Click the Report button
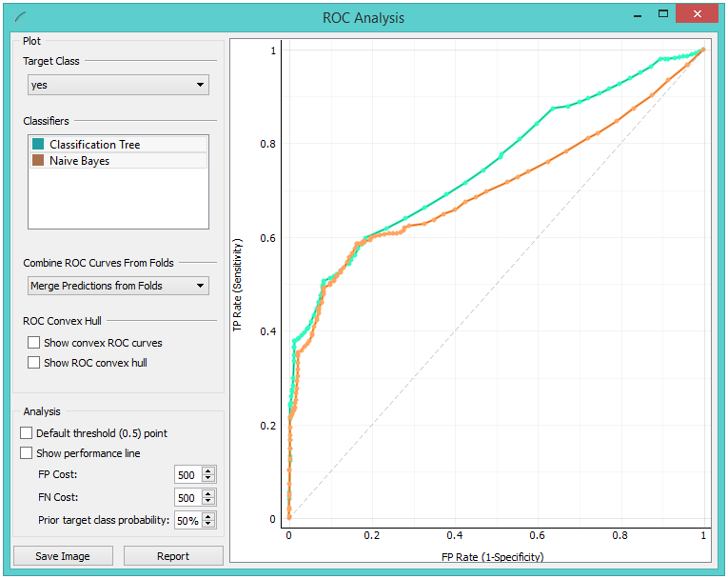728x579 pixels. click(x=173, y=556)
